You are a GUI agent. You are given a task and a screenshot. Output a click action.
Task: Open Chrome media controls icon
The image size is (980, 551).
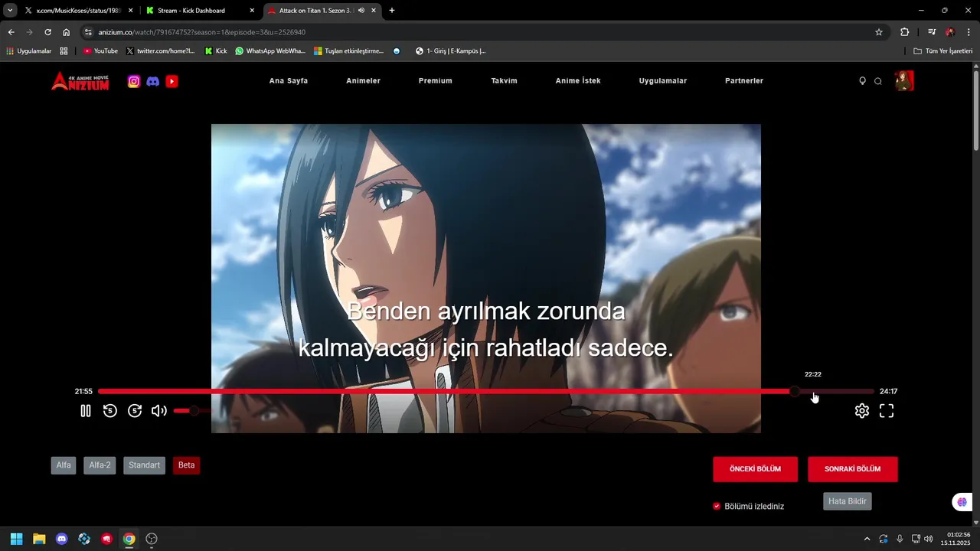coord(932,32)
